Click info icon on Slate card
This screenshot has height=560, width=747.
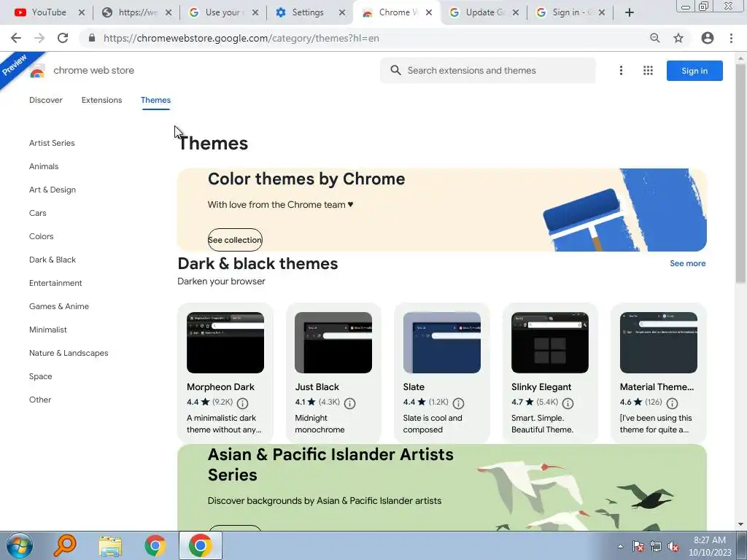458,403
